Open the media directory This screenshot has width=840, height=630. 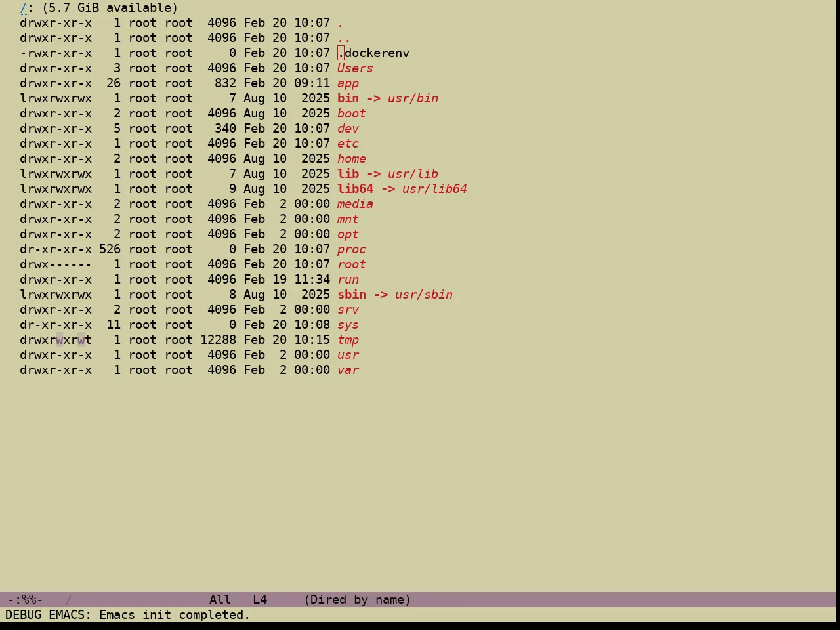[355, 204]
